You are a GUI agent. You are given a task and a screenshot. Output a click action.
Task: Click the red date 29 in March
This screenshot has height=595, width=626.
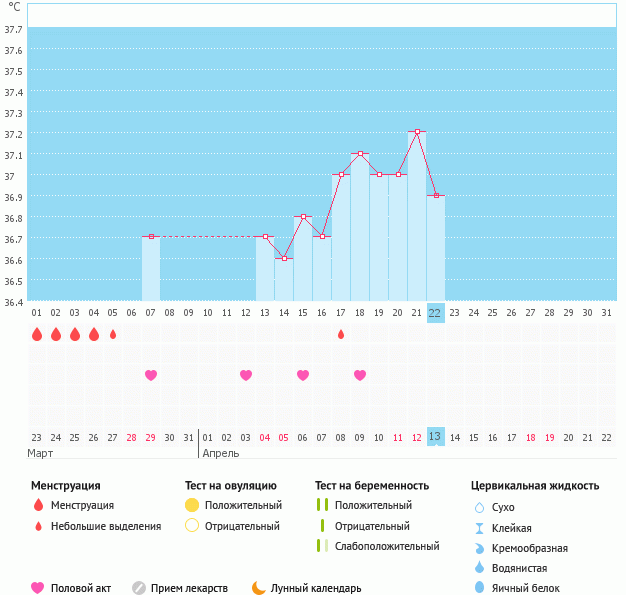pyautogui.click(x=151, y=437)
